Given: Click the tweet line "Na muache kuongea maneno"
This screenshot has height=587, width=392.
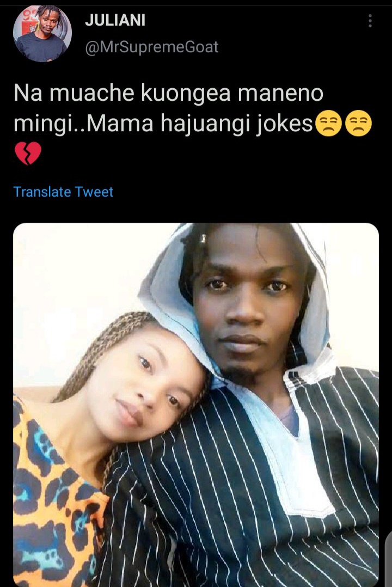Looking at the screenshot, I should pyautogui.click(x=168, y=94).
